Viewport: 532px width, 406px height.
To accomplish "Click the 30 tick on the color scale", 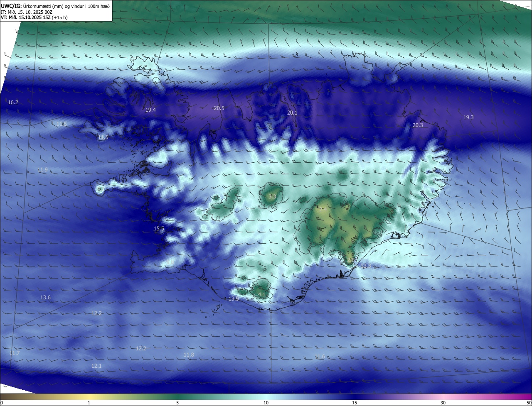I will (443, 403).
